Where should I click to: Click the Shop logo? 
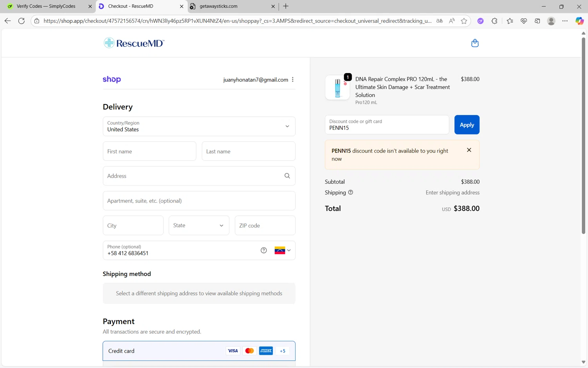[112, 79]
